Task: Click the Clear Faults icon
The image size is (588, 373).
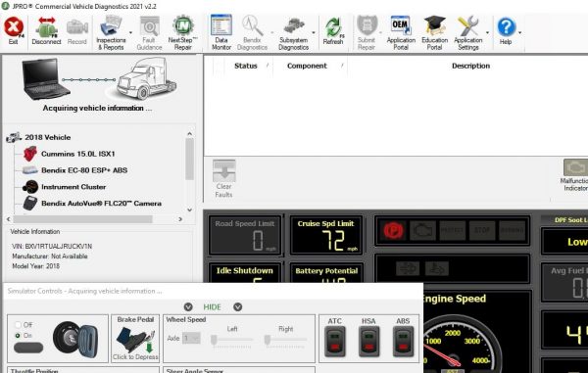Action: coord(223,178)
